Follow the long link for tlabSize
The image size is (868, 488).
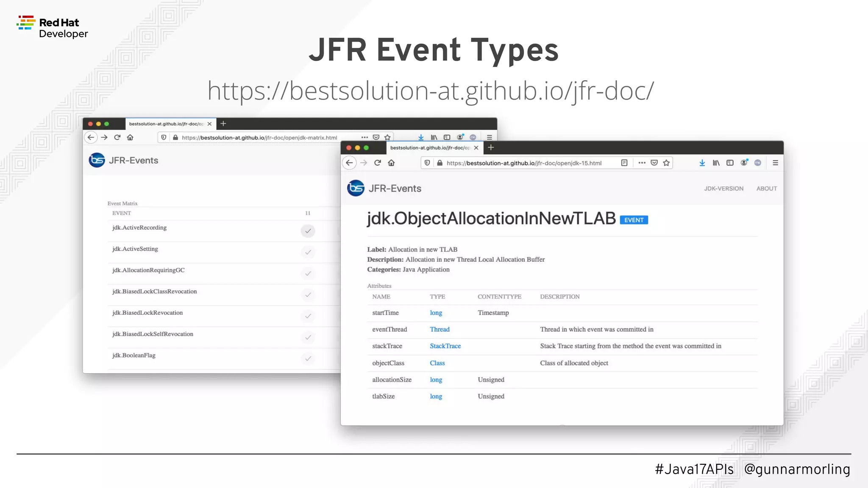click(436, 396)
